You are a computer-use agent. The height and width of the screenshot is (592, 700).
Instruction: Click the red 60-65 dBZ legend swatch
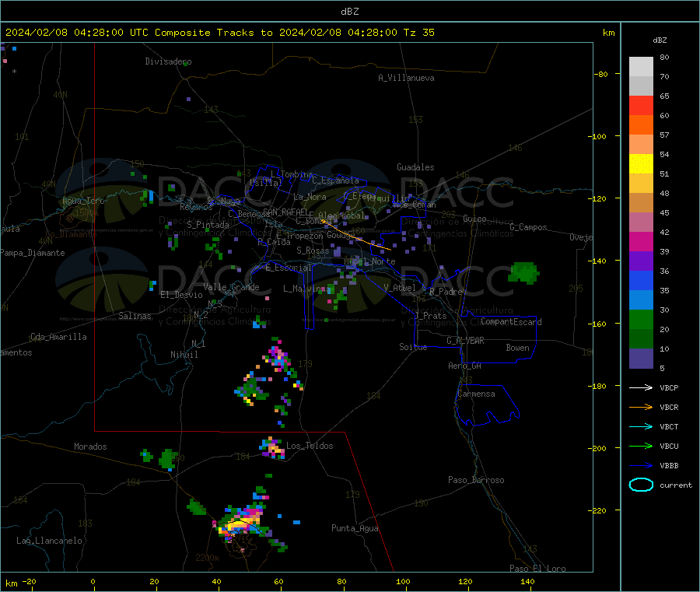[641, 105]
